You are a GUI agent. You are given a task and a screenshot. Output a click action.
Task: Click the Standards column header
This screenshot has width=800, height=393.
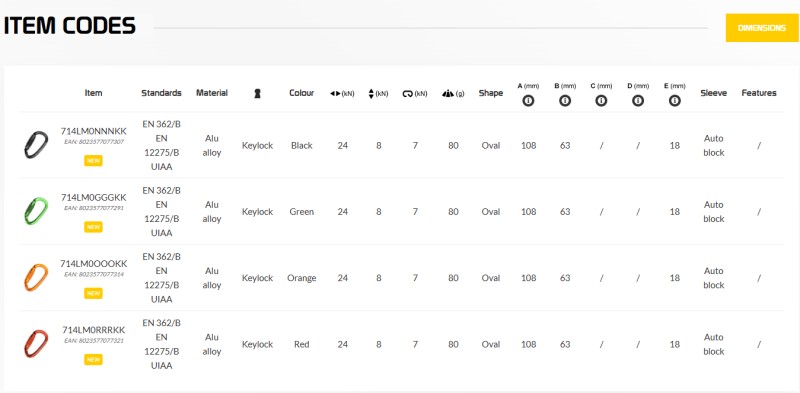point(161,93)
